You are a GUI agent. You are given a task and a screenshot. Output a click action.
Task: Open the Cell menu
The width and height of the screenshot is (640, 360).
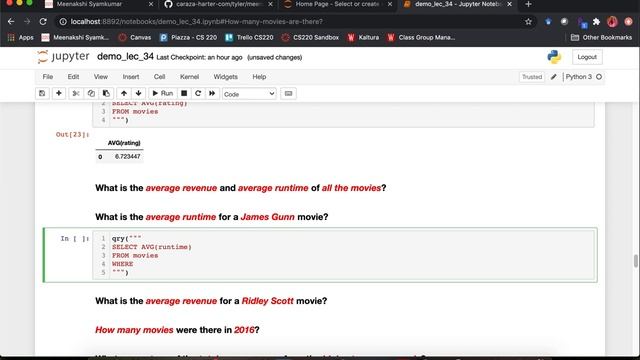160,77
